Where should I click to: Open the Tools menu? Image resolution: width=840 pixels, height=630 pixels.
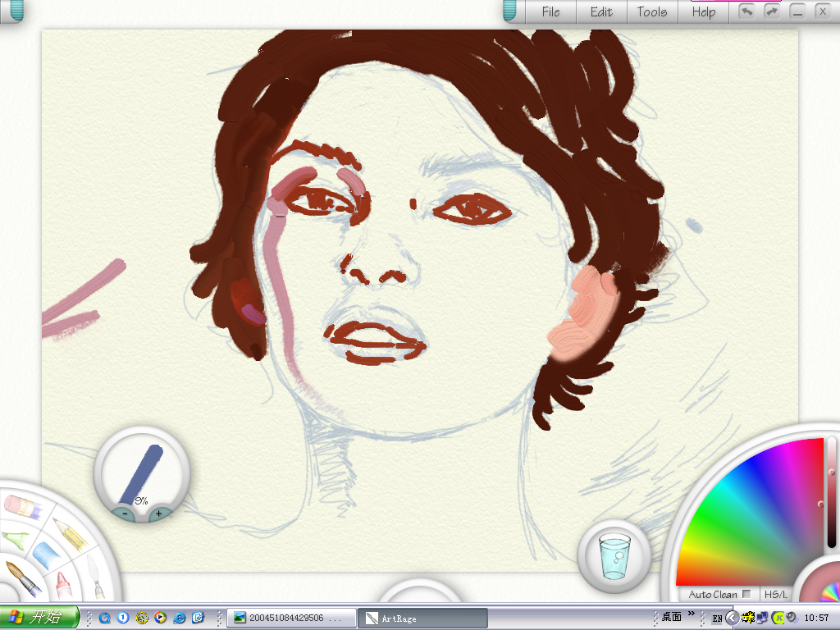pyautogui.click(x=651, y=11)
